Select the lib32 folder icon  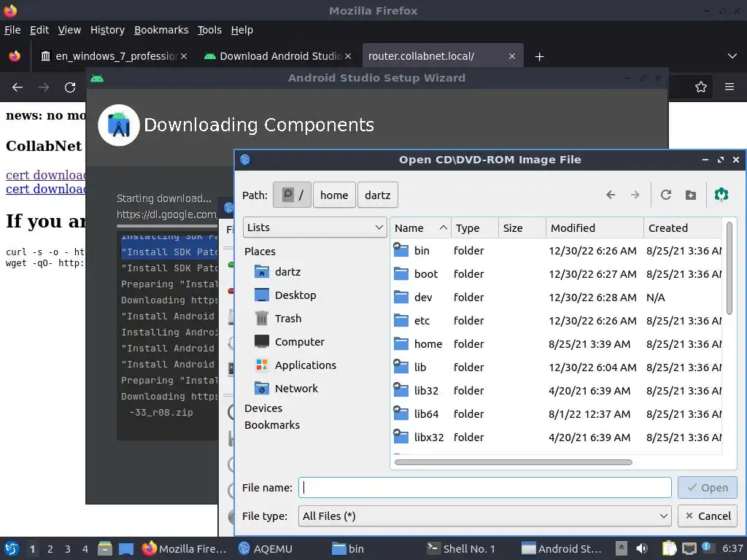pyautogui.click(x=400, y=391)
